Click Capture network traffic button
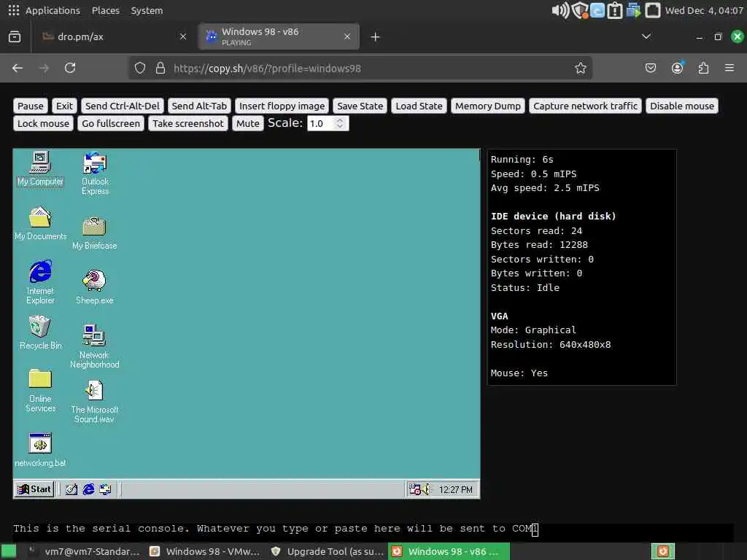This screenshot has height=560, width=747. pyautogui.click(x=586, y=106)
